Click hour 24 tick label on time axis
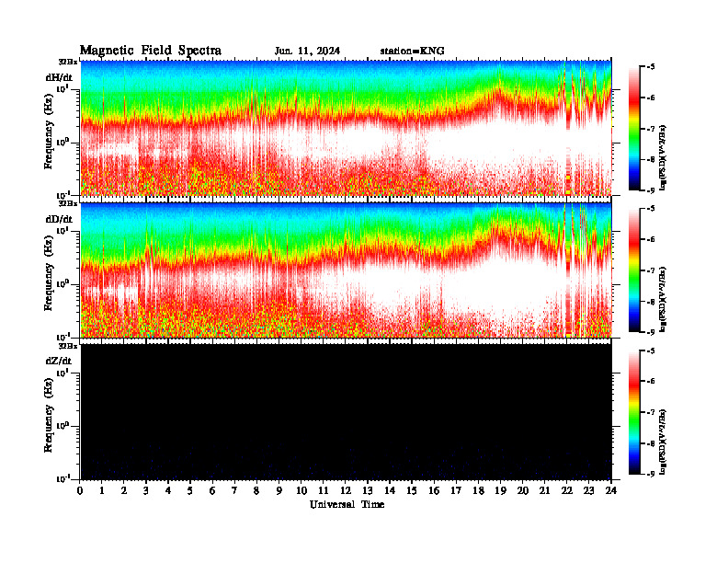The width and height of the screenshot is (728, 563). coord(611,491)
